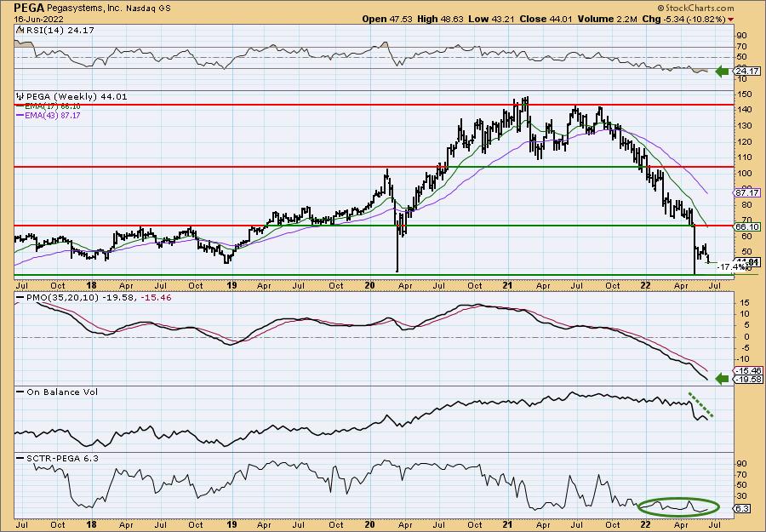Click the EMA(43) 87.17 legend text
Screen dimensions: 766x532
(x=53, y=116)
